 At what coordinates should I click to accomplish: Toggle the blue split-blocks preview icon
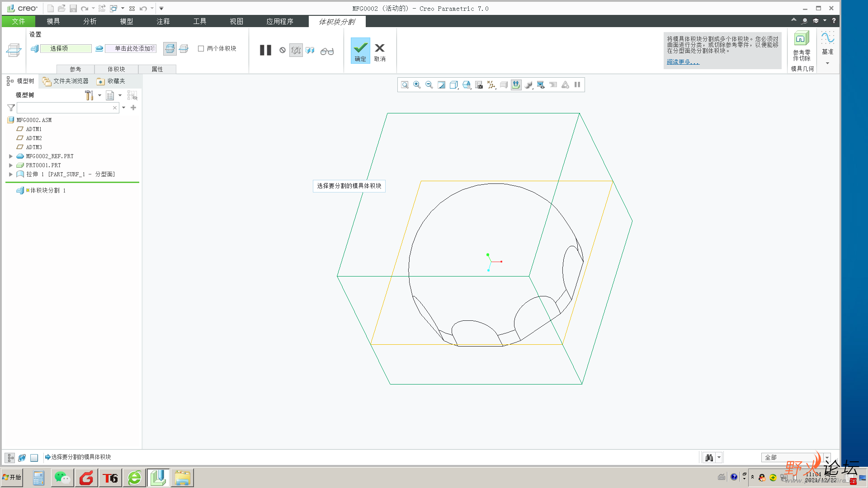tap(310, 50)
